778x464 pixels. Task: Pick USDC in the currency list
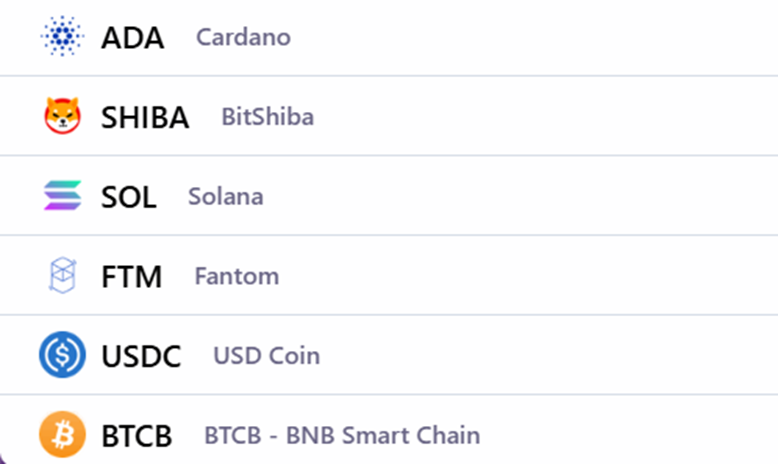(x=141, y=356)
